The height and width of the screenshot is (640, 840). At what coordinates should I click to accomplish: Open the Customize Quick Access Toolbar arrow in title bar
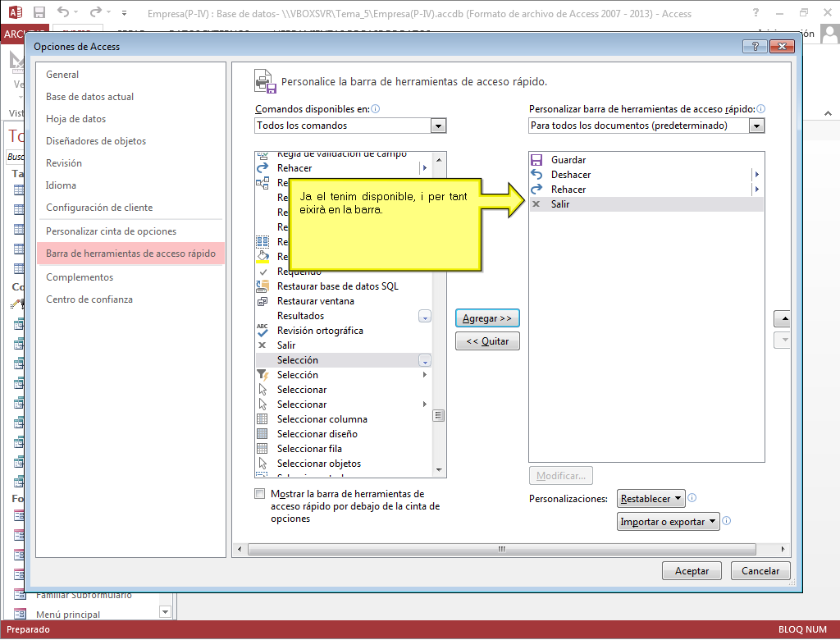click(x=124, y=13)
